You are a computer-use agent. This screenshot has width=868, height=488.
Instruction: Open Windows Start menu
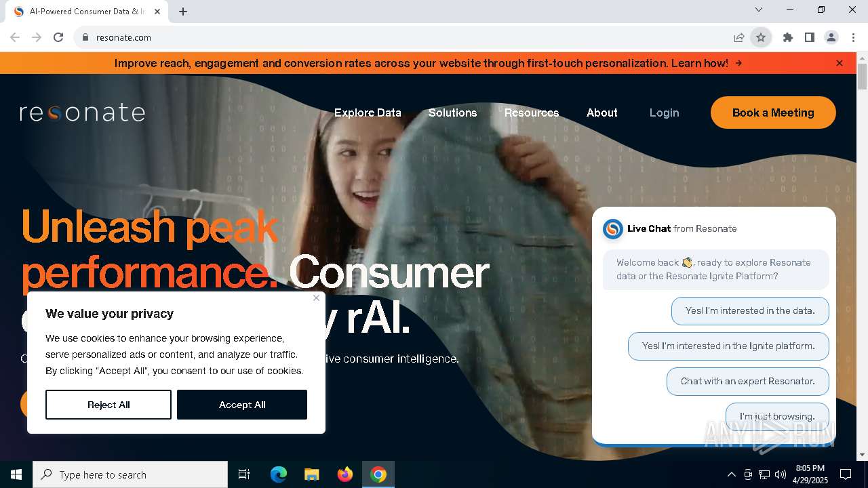16,474
